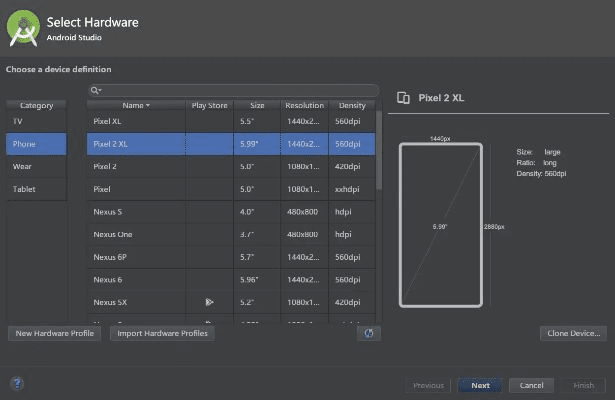
Task: Proceed with the Next button
Action: (480, 385)
